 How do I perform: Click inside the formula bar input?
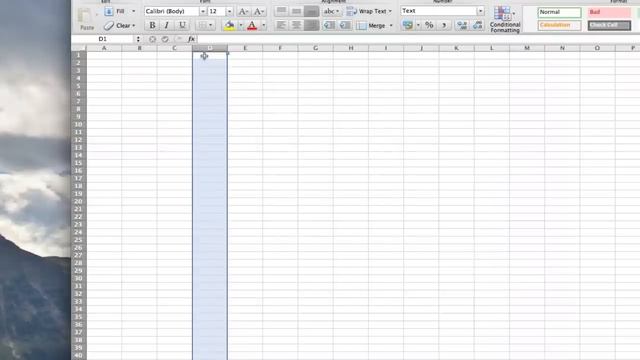coord(419,39)
